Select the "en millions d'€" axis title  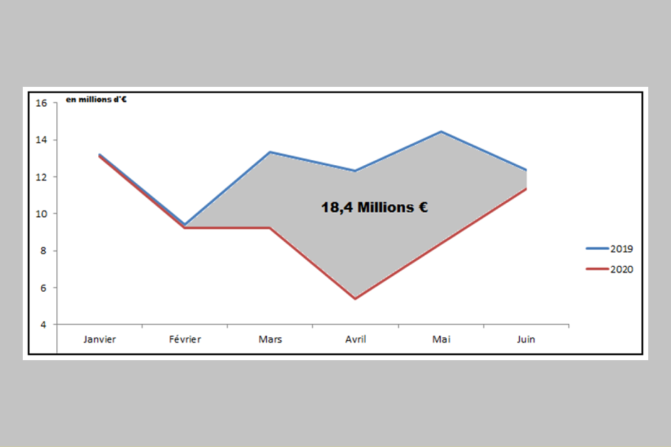[x=97, y=99]
